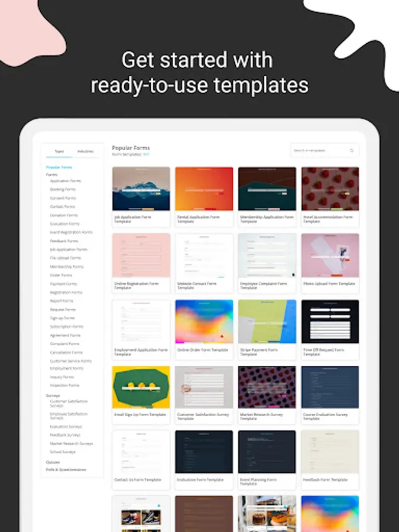
Task: Click the search magnifier icon
Action: tap(352, 150)
